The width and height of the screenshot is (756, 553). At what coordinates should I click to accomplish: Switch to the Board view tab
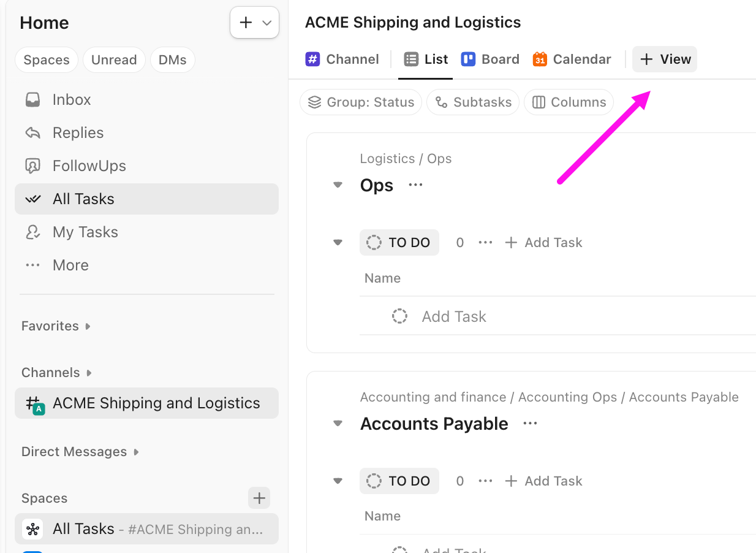pyautogui.click(x=490, y=59)
